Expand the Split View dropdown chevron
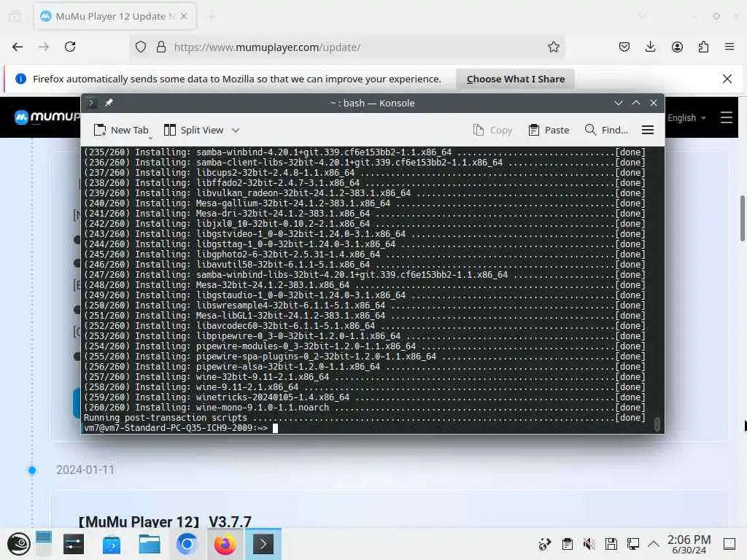Viewport: 747px width, 560px height. pos(236,130)
